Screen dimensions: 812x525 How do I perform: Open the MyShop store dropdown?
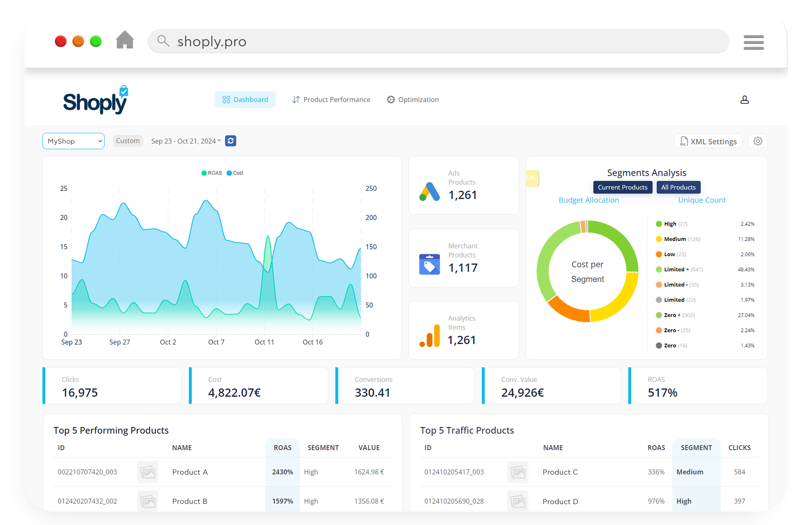pos(73,141)
